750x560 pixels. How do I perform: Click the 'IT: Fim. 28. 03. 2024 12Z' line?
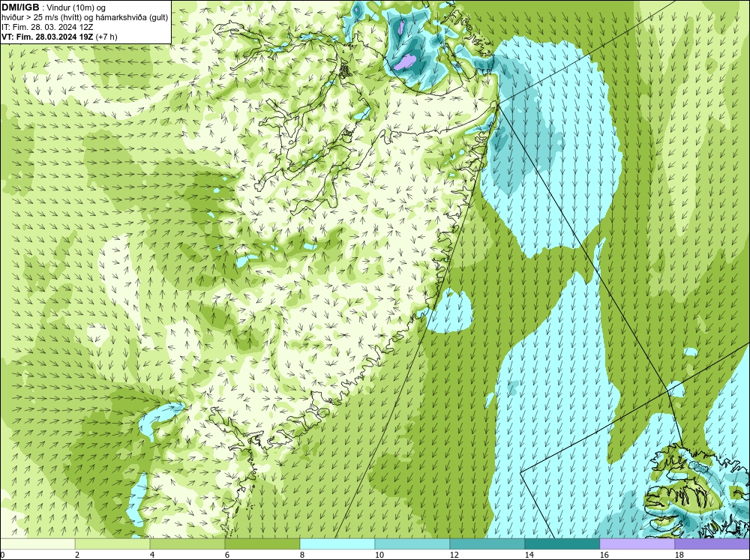47,27
